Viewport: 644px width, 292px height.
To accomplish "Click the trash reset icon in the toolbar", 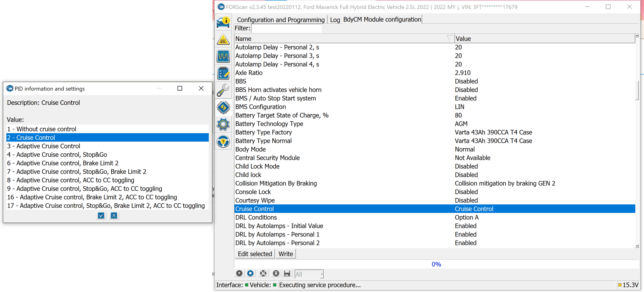I will [276, 273].
